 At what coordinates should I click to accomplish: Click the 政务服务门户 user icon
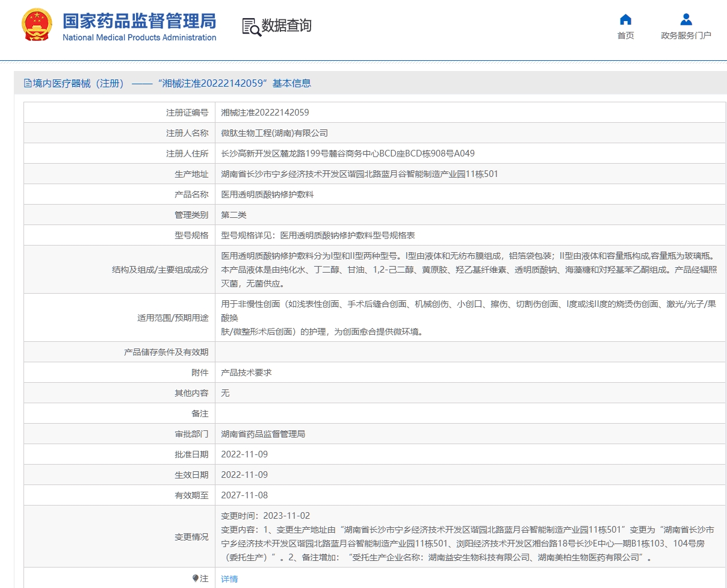685,19
